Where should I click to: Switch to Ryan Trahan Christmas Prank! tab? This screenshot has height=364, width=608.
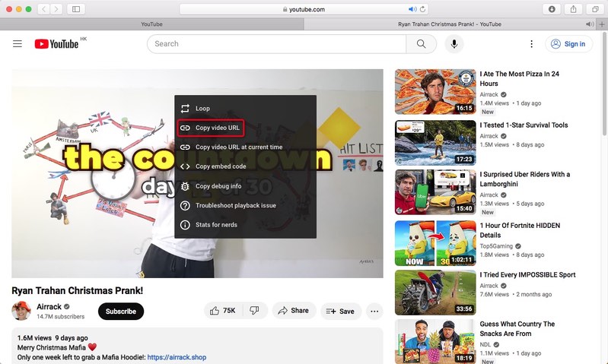tap(450, 24)
